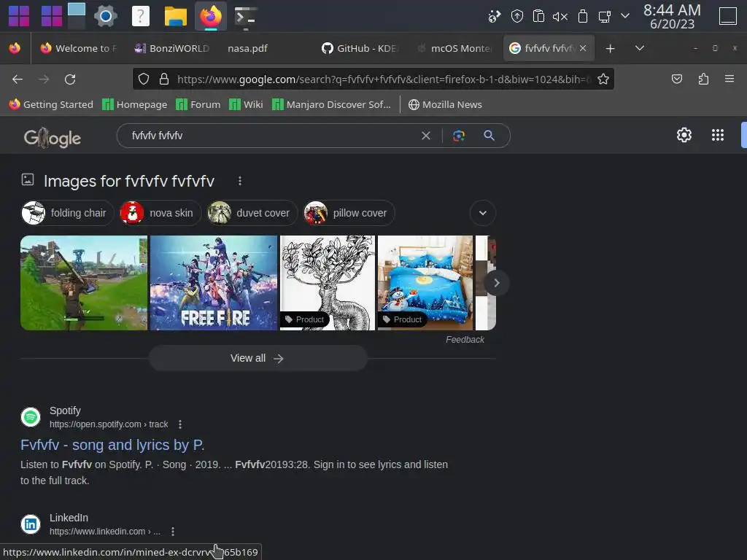Open options for Images section
Screen dimensions: 747x560
pyautogui.click(x=240, y=181)
